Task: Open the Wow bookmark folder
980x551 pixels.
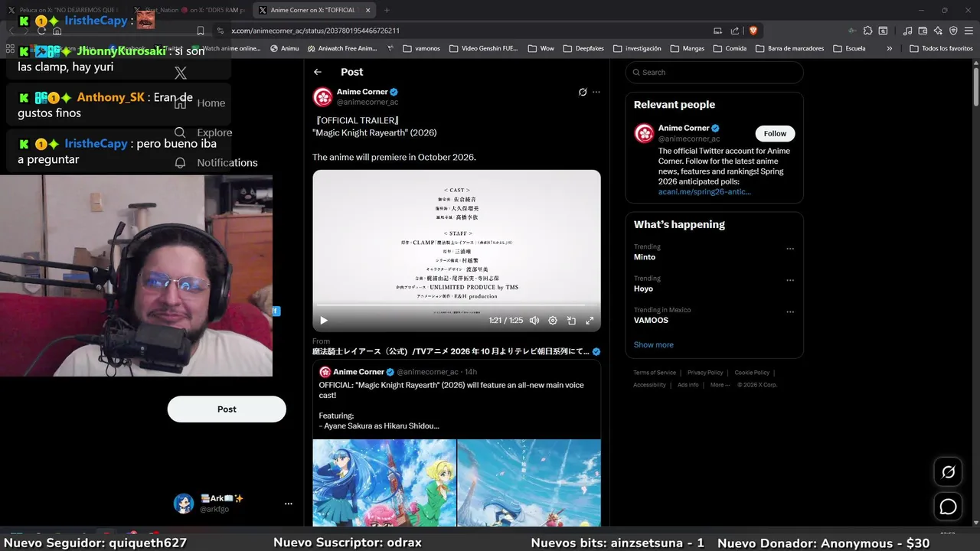Action: (x=541, y=48)
